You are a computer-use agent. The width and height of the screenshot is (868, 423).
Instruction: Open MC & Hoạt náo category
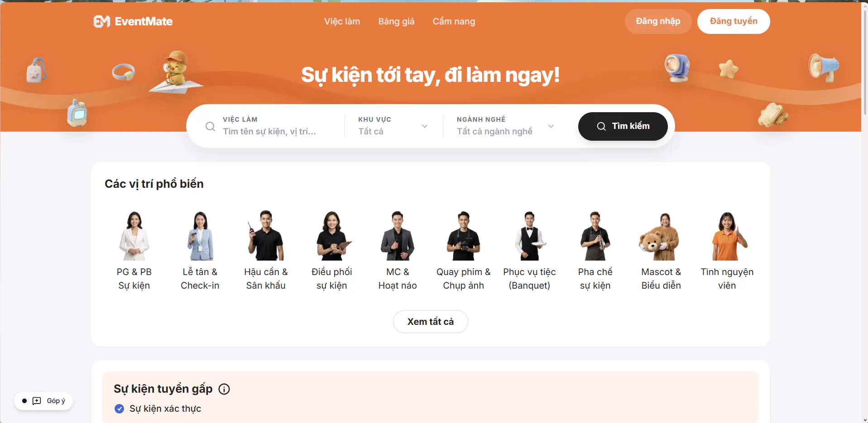[398, 251]
